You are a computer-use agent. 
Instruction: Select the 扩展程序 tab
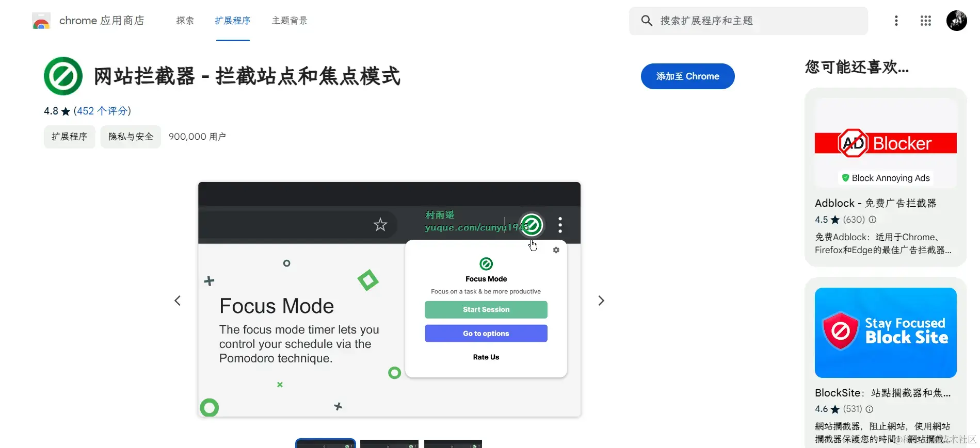233,21
